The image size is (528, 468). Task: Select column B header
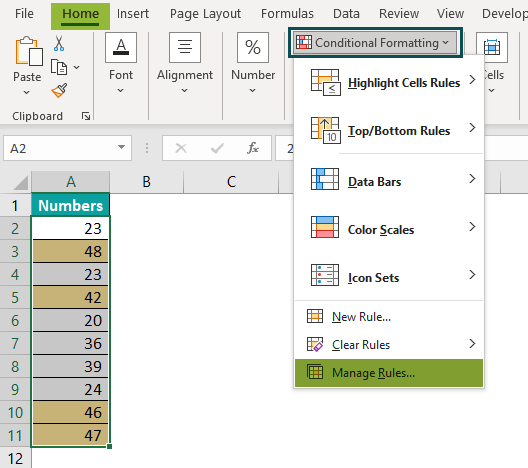tap(146, 182)
